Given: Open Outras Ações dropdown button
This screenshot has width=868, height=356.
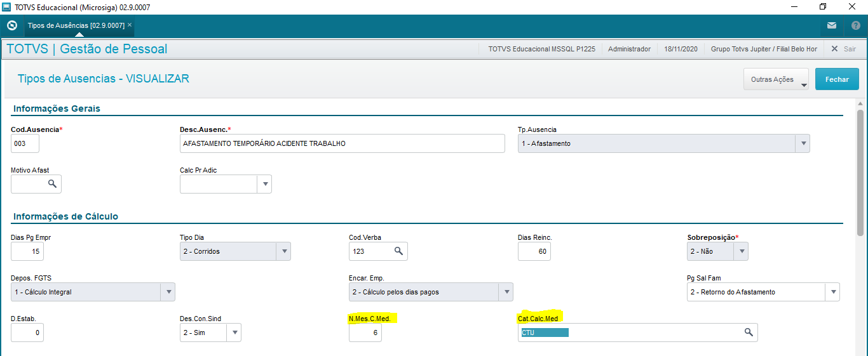Looking at the screenshot, I should (776, 79).
